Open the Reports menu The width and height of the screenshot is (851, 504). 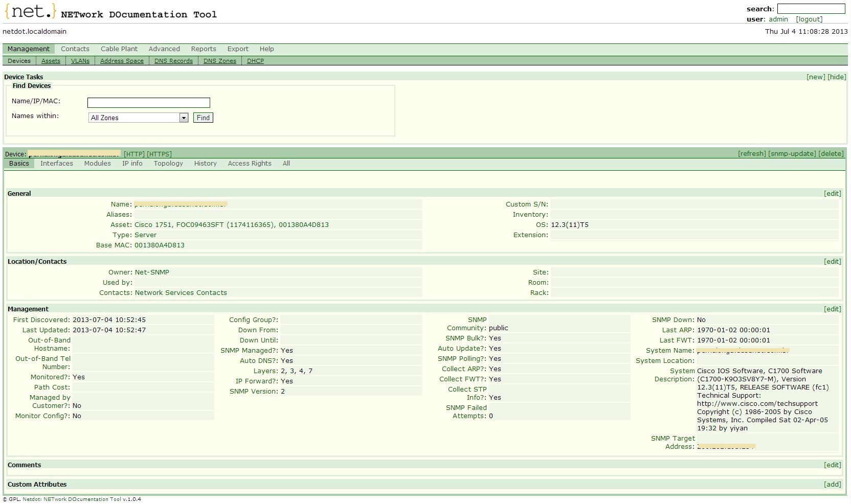(x=203, y=49)
